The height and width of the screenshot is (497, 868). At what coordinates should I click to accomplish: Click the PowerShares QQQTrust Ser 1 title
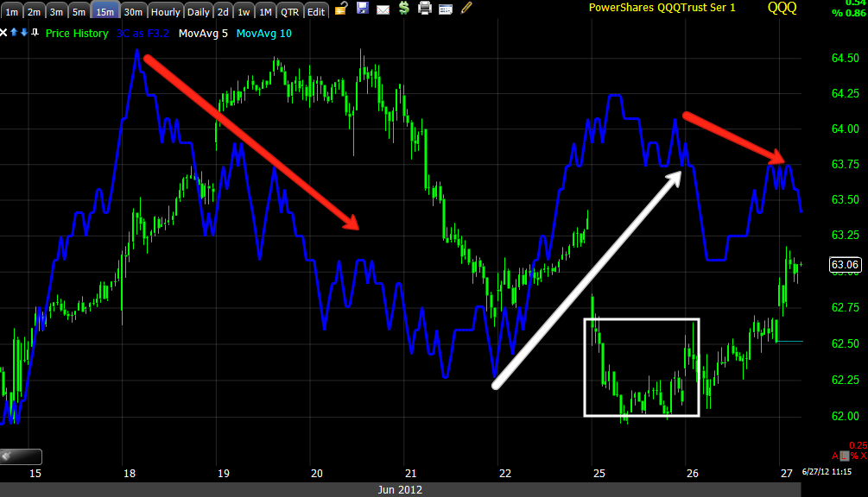662,8
